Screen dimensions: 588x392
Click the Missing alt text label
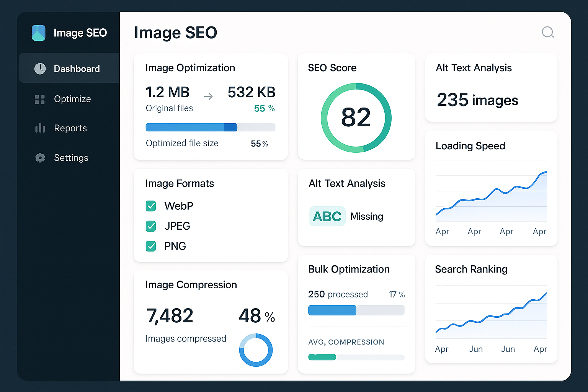click(366, 216)
